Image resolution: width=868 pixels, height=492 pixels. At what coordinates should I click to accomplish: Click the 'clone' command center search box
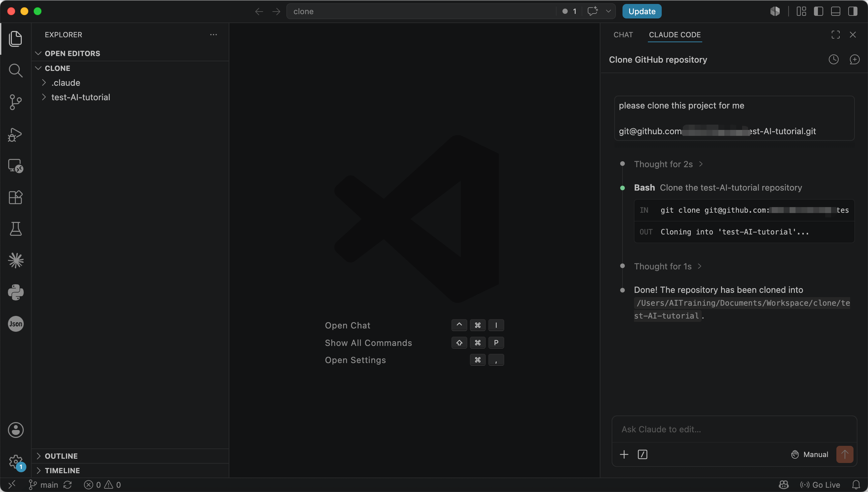pos(421,11)
